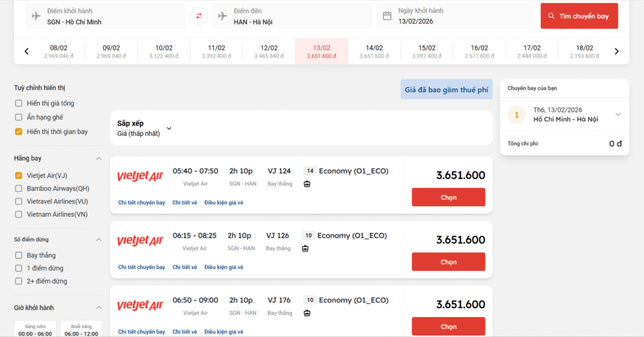
Task: Select the 14/02 date tab
Action: (x=374, y=52)
